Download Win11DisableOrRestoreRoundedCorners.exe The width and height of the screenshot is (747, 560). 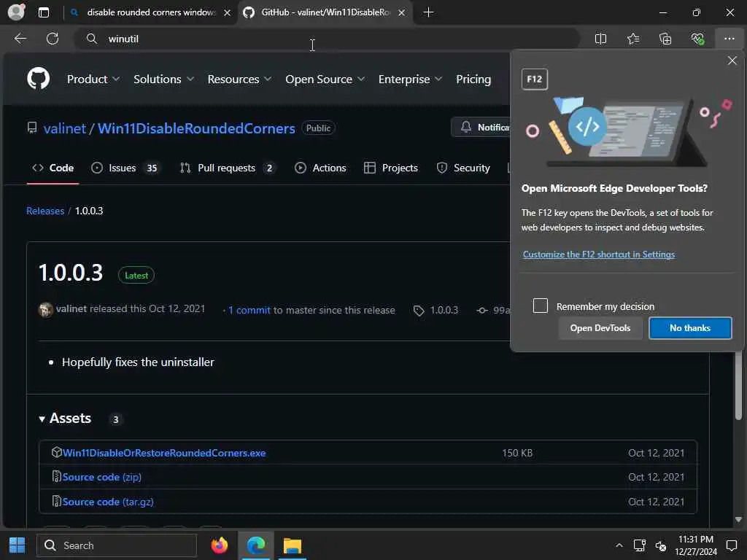(164, 453)
